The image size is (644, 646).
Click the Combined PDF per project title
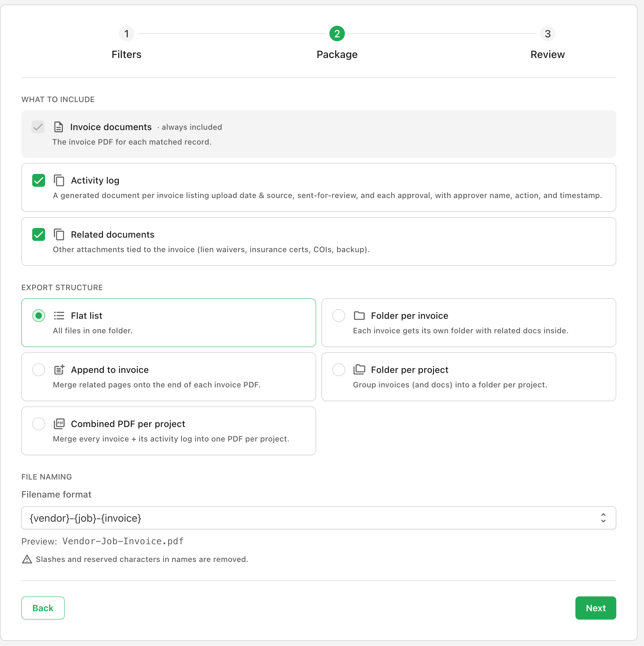[x=128, y=424]
